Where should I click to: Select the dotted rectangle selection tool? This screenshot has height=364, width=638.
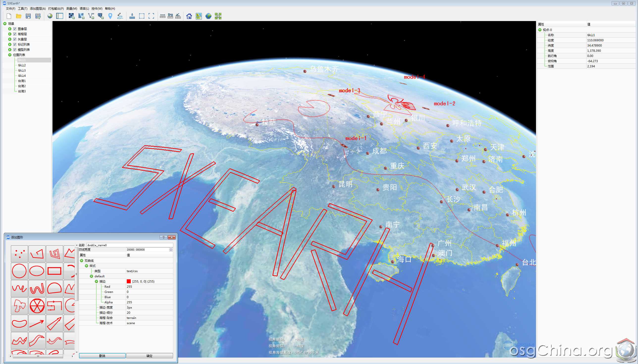tap(142, 16)
